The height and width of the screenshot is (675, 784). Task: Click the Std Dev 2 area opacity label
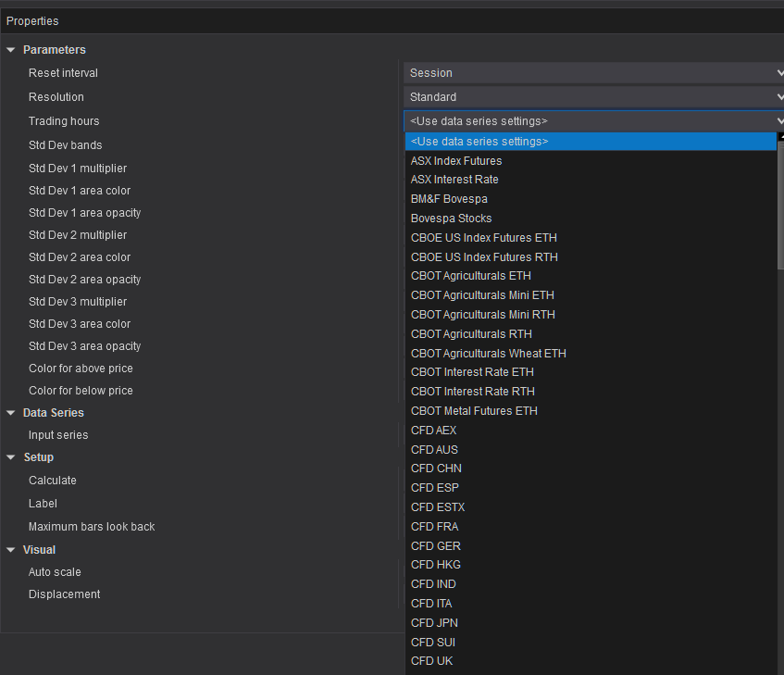(x=84, y=280)
